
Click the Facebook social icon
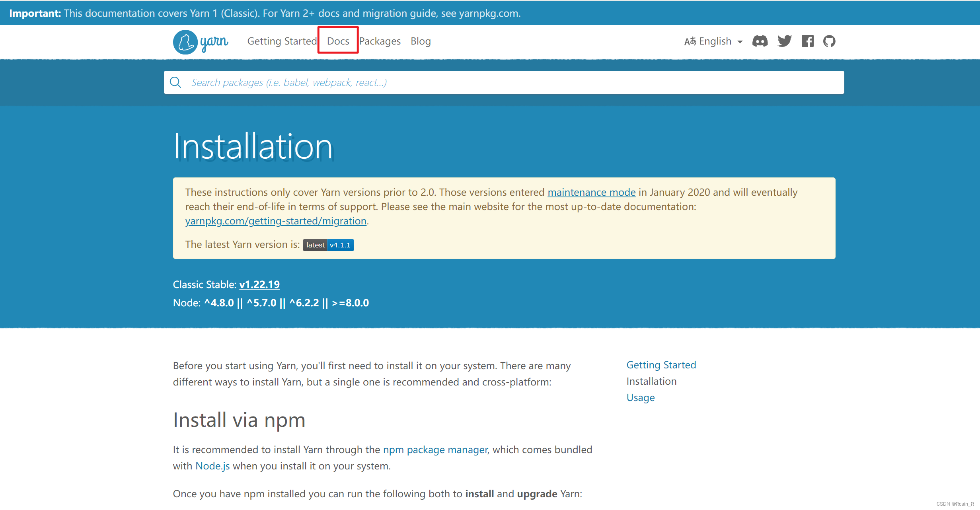coord(808,41)
